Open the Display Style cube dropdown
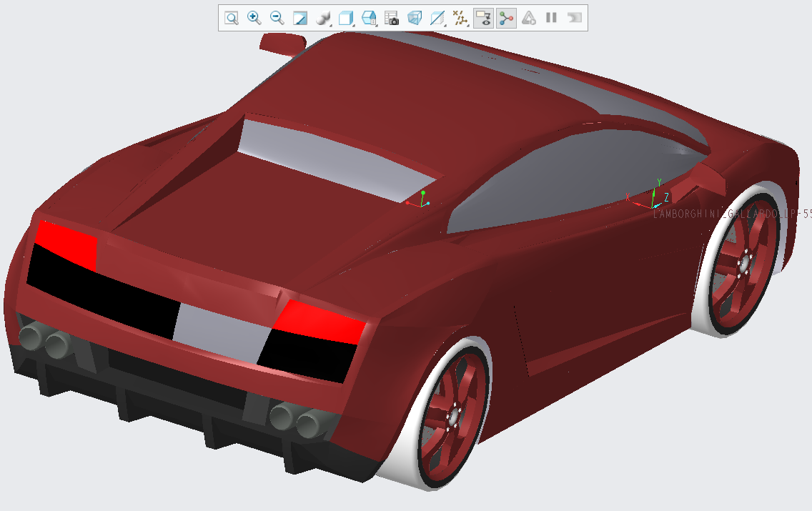This screenshot has width=812, height=511. (346, 18)
